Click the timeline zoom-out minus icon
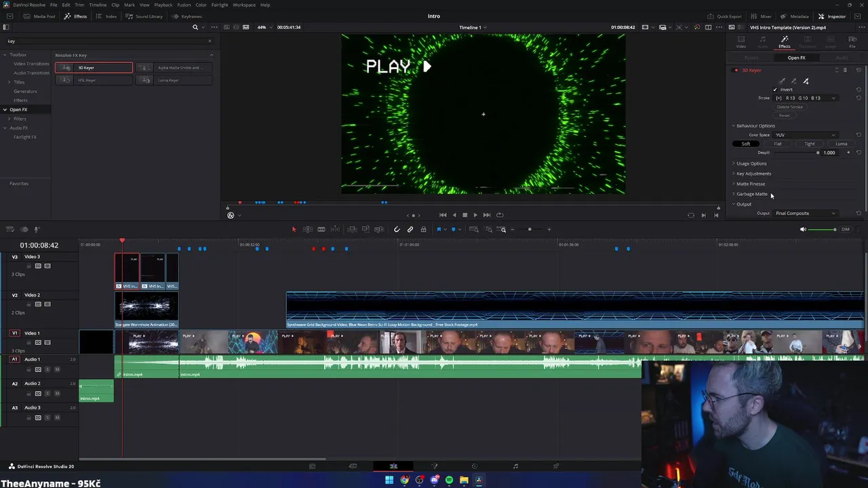The height and width of the screenshot is (488, 868). tap(512, 229)
